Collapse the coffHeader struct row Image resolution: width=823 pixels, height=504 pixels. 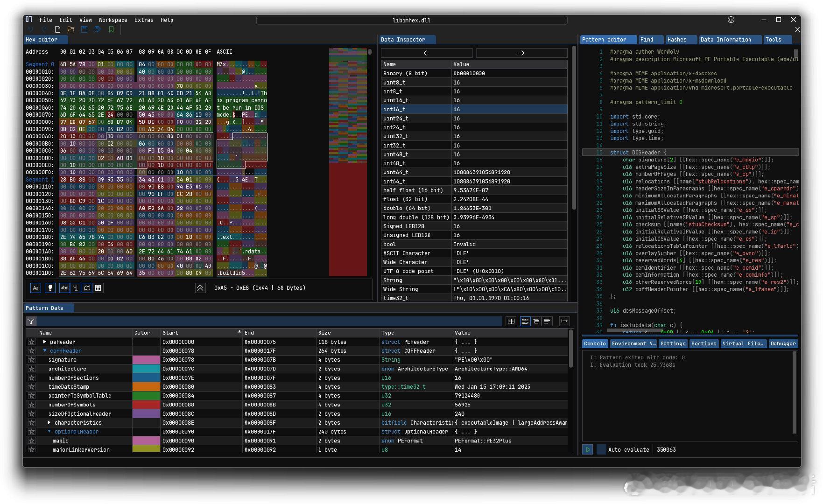[45, 351]
